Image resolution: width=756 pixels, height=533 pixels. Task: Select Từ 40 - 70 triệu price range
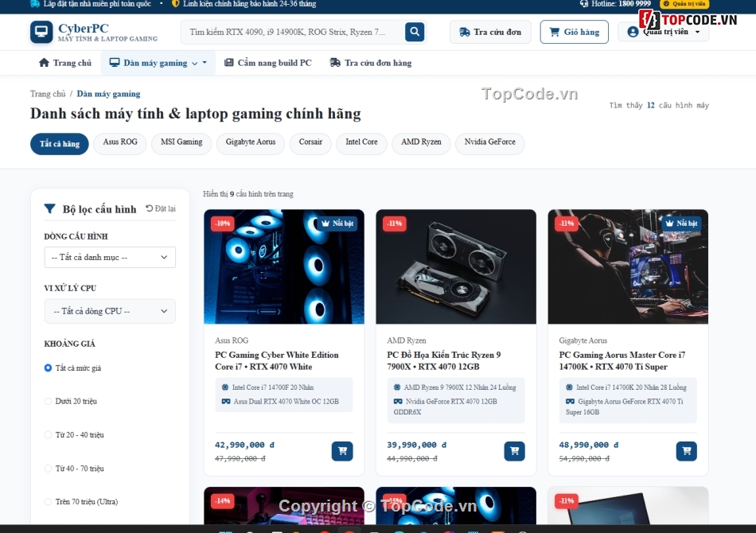(x=48, y=469)
